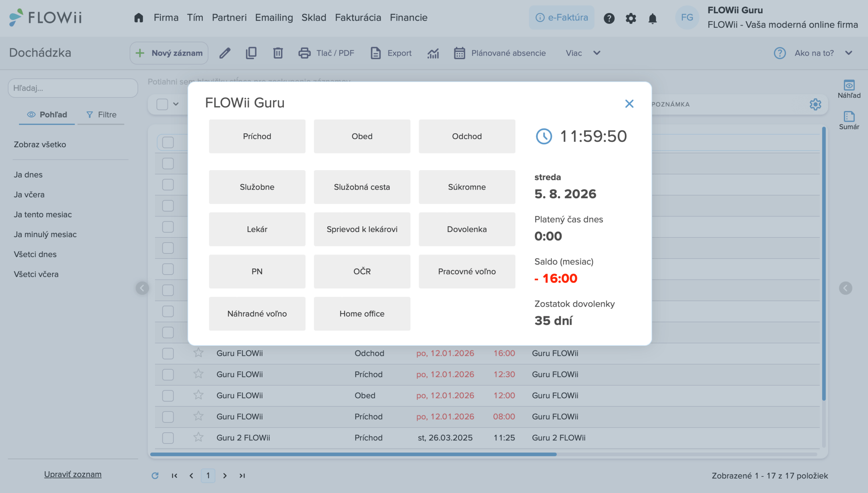Switch to the Pohľad tab
Screen dimensions: 868x493
(47, 115)
